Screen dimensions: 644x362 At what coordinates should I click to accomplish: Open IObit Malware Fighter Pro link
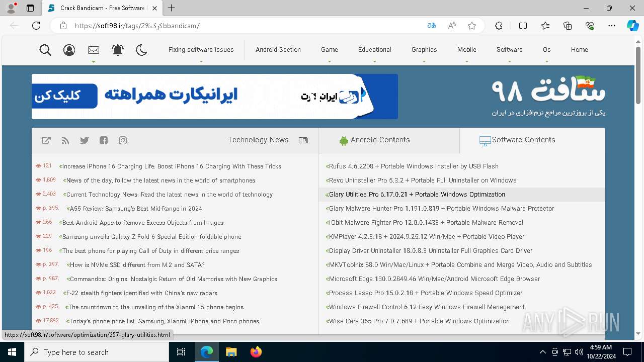tap(426, 223)
